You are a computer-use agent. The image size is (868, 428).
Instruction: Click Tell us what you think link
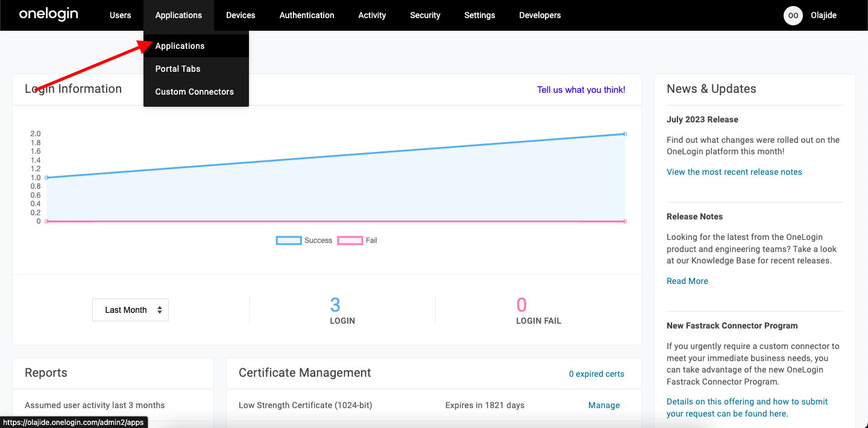[x=581, y=90]
